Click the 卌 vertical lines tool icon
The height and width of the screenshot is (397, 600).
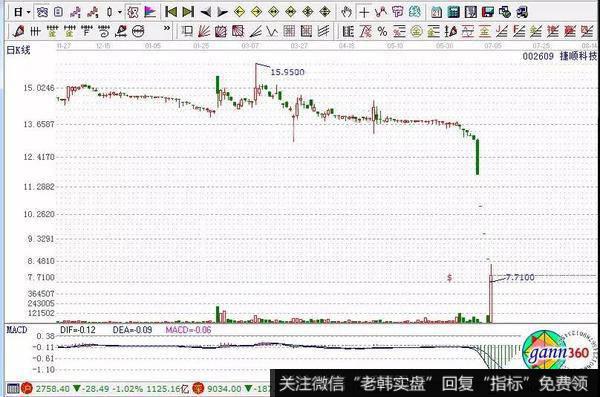point(35,31)
